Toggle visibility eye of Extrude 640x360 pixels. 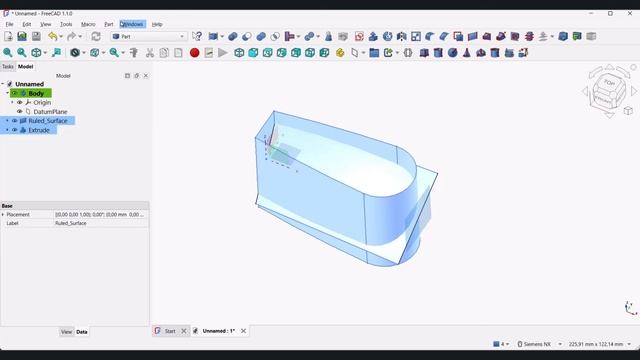[x=14, y=130]
